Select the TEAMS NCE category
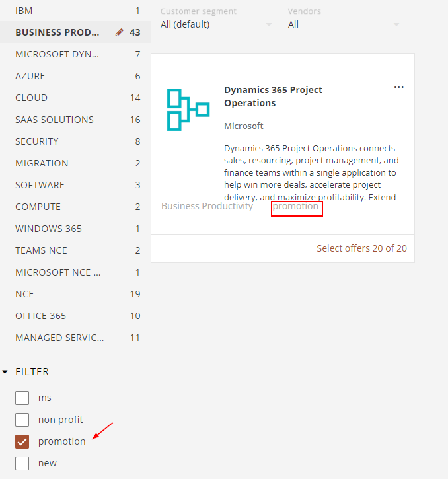 click(75, 250)
